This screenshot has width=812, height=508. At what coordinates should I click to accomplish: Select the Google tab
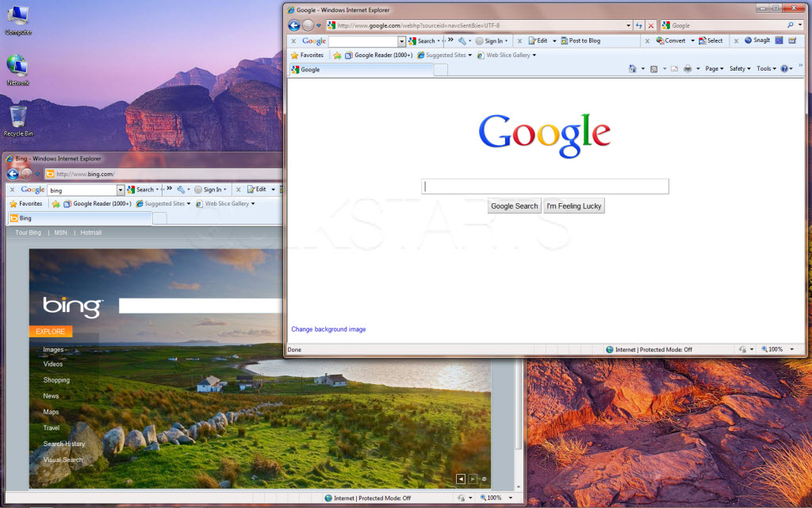pos(361,70)
